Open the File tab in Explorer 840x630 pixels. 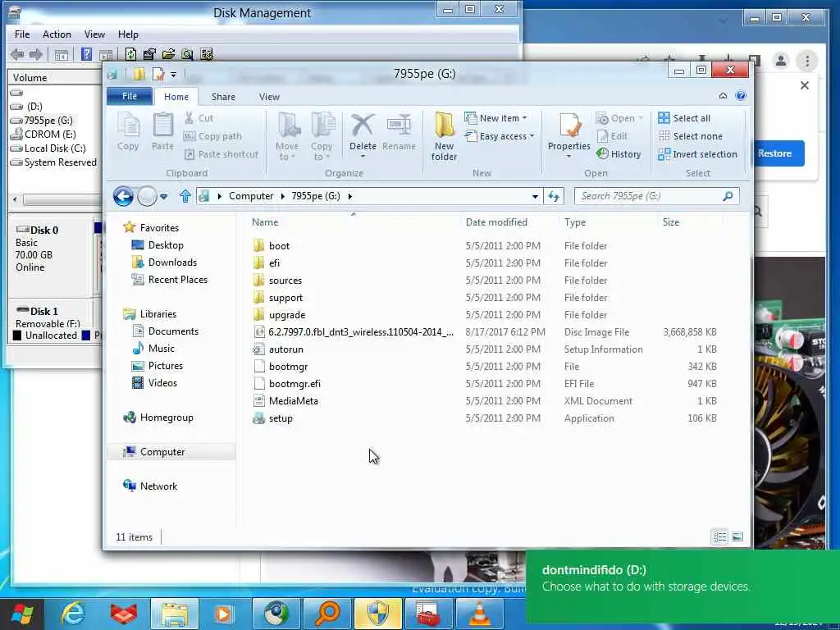click(x=129, y=97)
